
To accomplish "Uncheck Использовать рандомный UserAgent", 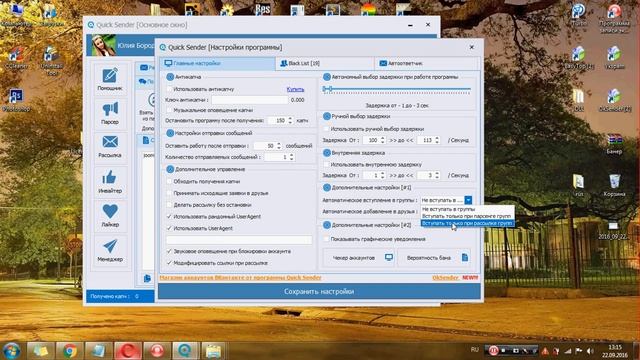I will (x=169, y=216).
